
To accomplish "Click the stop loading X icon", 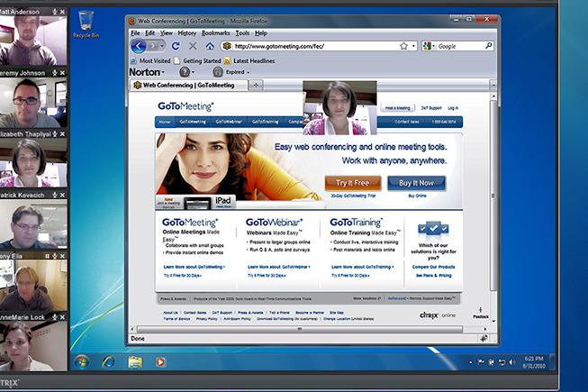I will coord(193,45).
